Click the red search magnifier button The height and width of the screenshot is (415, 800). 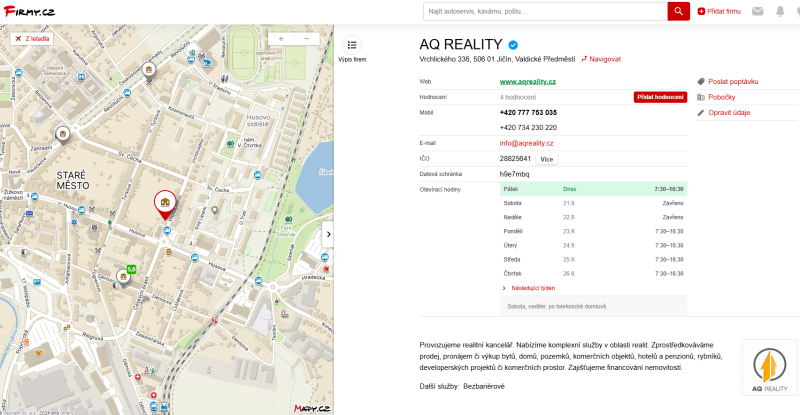(x=679, y=11)
